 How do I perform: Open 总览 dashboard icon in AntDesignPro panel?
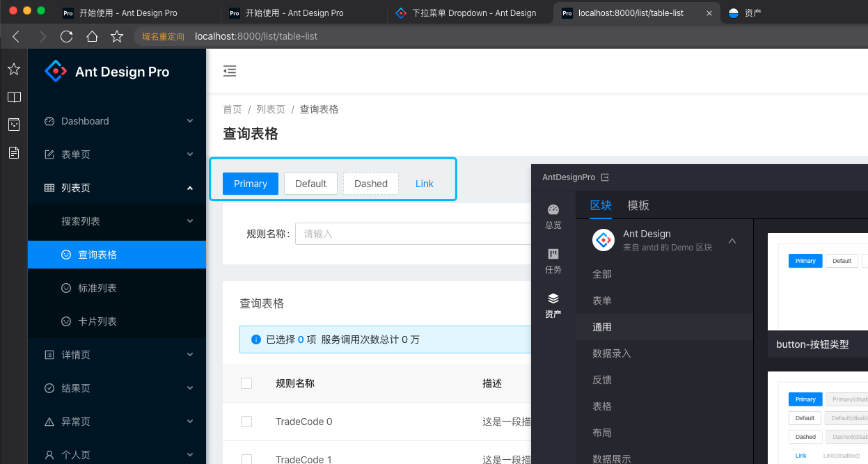(553, 209)
